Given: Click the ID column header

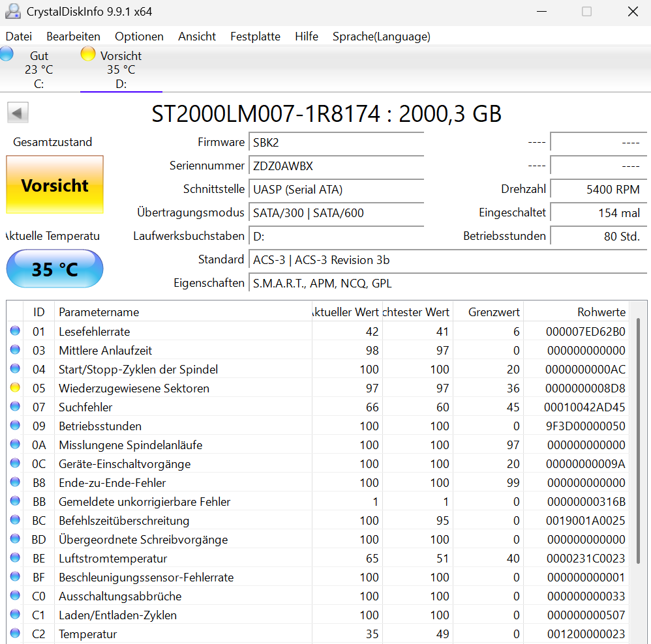Looking at the screenshot, I should point(39,312).
